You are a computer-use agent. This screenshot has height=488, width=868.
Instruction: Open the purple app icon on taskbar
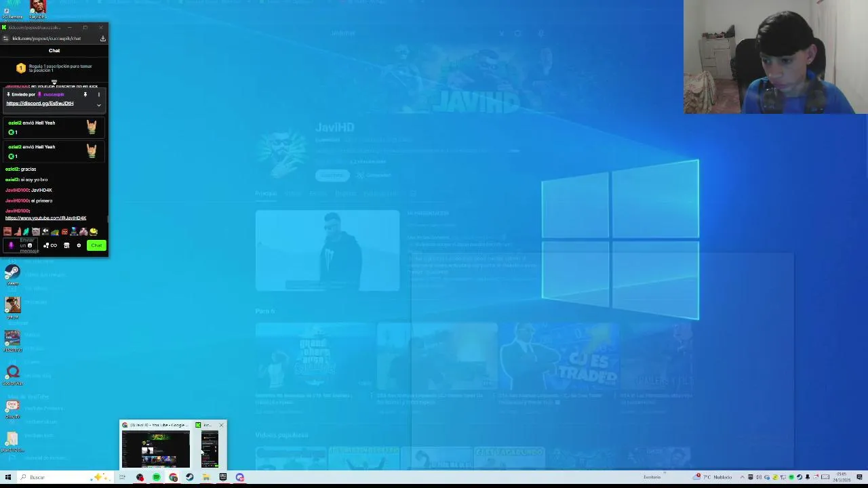click(x=239, y=477)
